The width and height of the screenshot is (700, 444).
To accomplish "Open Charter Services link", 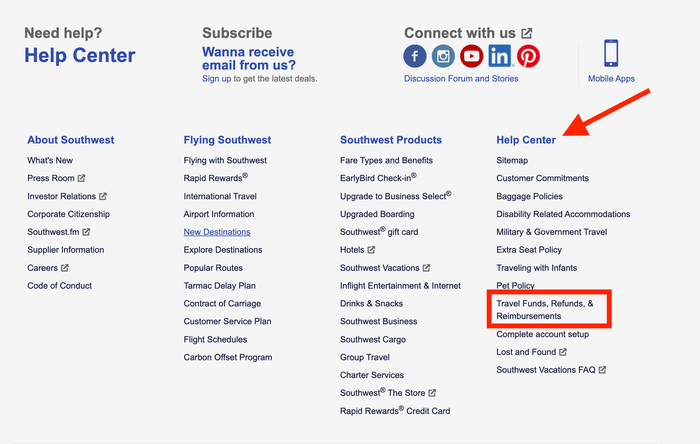I will (x=372, y=375).
